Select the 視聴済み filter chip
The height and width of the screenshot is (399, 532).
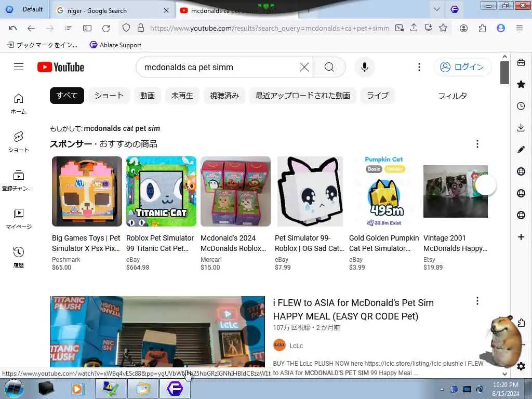(x=224, y=96)
